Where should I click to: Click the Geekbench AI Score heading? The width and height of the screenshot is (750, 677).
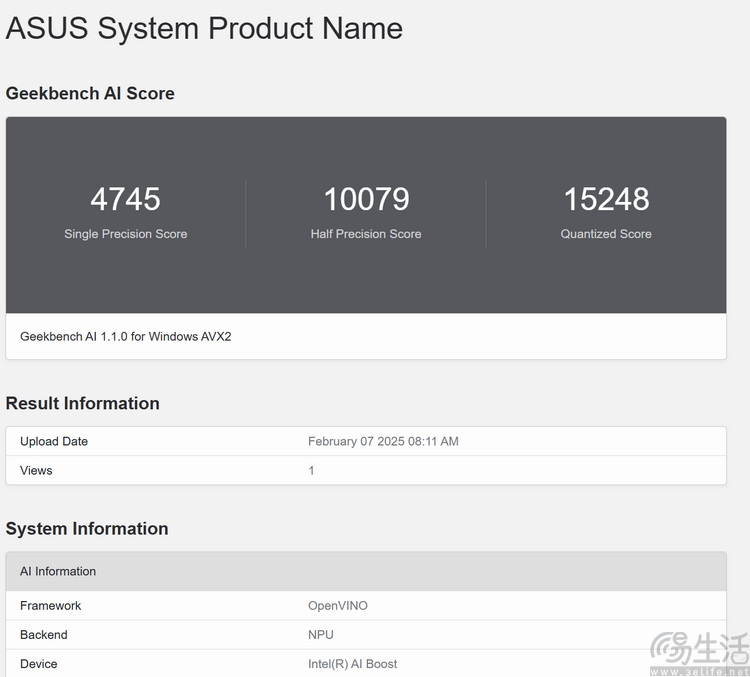tap(90, 93)
